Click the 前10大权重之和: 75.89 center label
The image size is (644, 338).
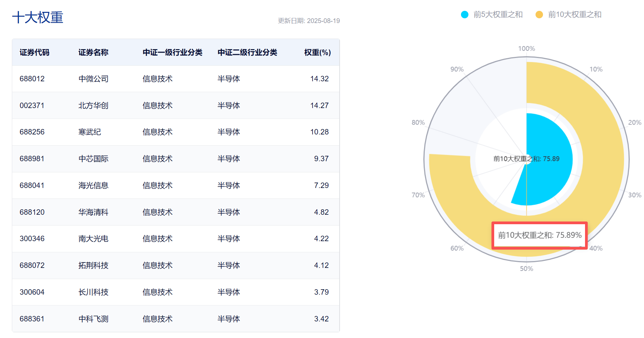(526, 159)
